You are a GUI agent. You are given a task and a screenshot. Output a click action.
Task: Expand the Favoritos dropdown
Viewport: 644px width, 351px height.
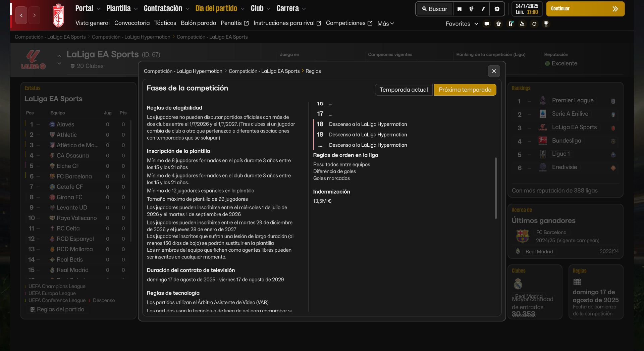click(462, 24)
